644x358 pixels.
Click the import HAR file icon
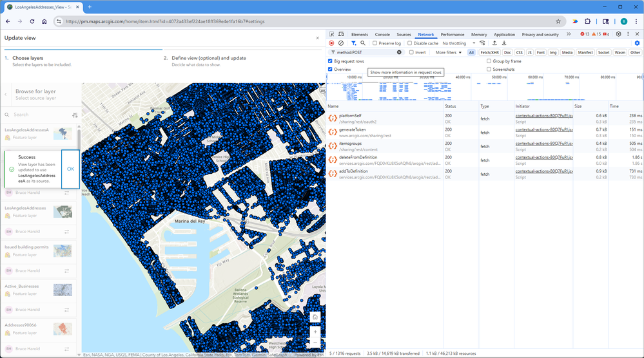coord(494,43)
